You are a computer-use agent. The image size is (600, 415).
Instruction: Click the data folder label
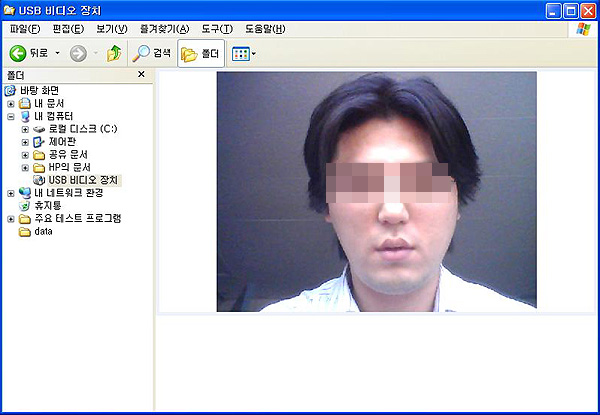point(43,231)
